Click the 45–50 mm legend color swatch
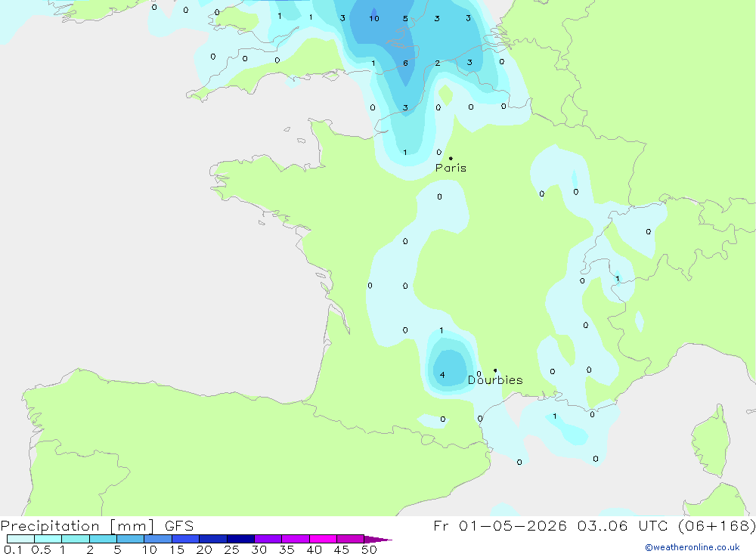This screenshot has height=554, width=756. (x=351, y=539)
